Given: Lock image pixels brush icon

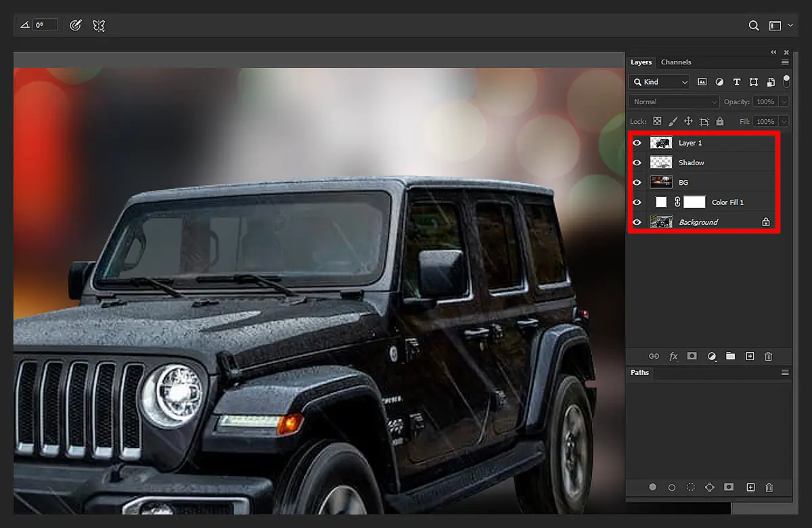Looking at the screenshot, I should click(673, 122).
